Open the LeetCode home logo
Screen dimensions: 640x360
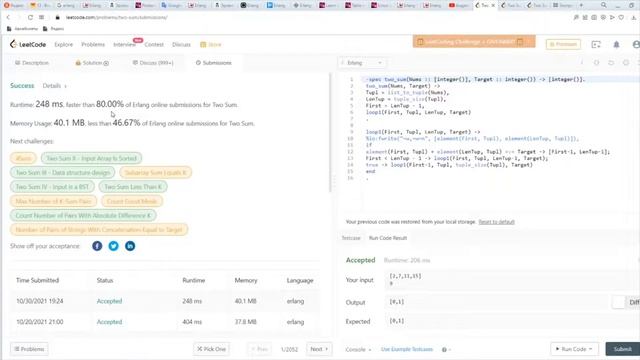click(x=28, y=44)
